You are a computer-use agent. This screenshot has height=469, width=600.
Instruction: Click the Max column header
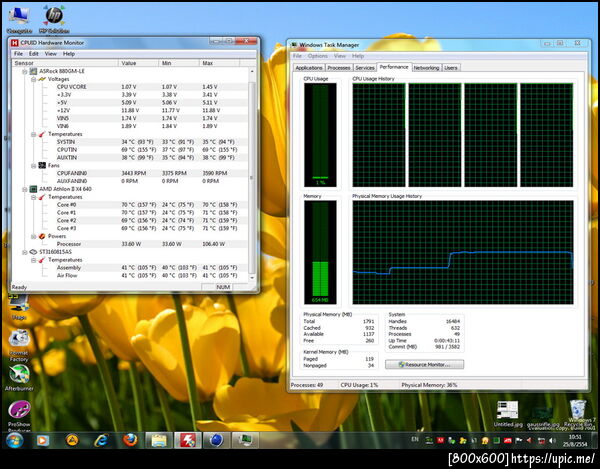pyautogui.click(x=220, y=63)
